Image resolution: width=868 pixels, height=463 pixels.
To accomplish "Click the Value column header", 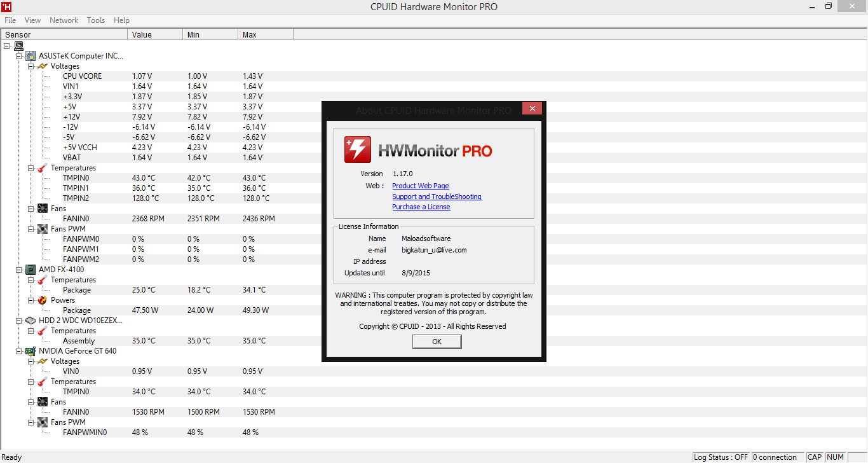I will (156, 34).
